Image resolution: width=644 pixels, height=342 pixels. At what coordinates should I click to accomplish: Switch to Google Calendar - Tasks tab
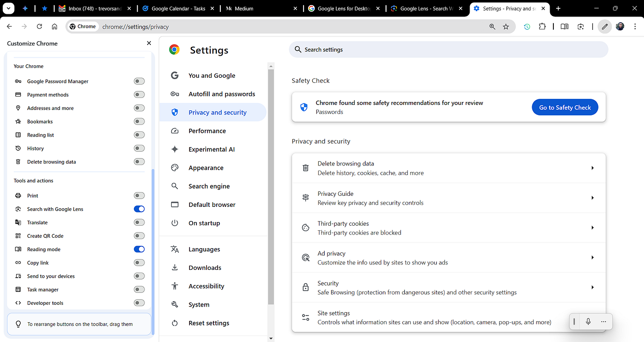coord(178,8)
